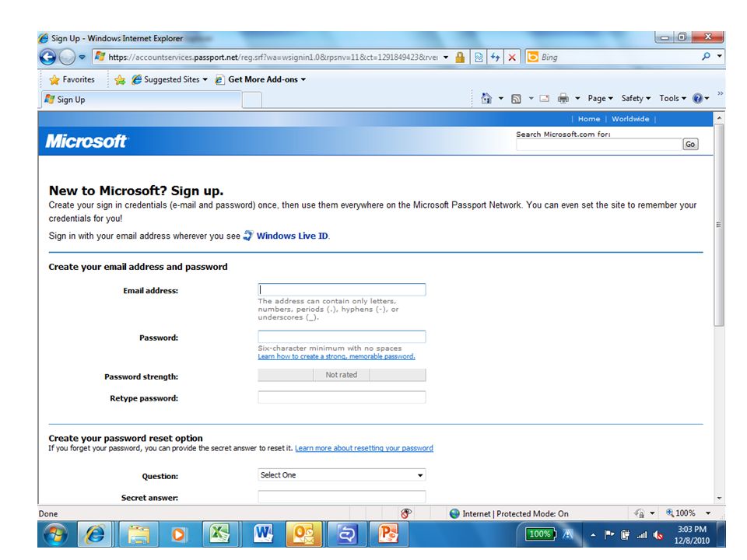Open the Get More Add-ons link
747x560 pixels.
[260, 79]
